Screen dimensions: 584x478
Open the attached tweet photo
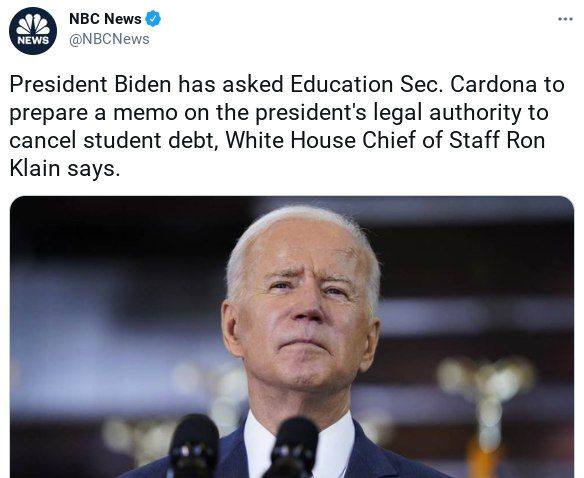[292, 337]
